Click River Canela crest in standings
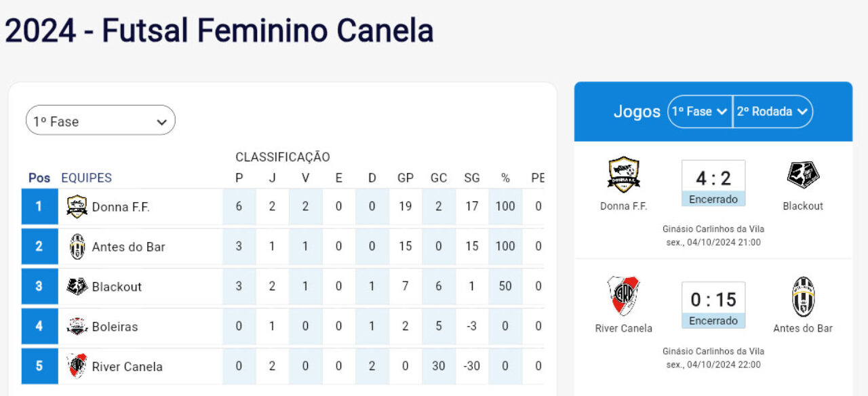 click(x=77, y=366)
